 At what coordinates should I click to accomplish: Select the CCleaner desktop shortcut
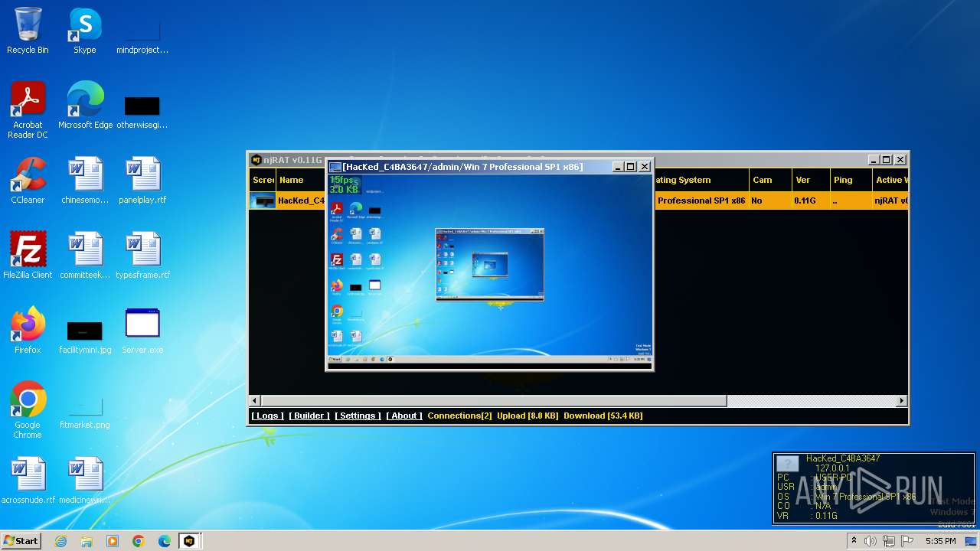point(28,181)
